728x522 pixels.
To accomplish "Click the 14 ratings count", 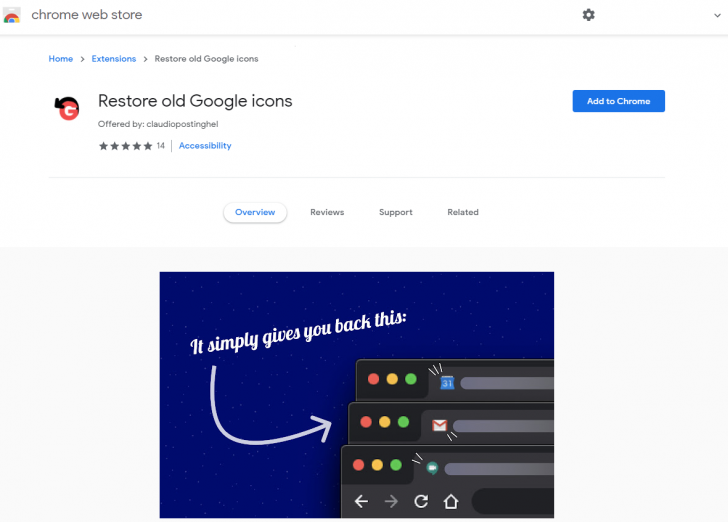I will 161,146.
